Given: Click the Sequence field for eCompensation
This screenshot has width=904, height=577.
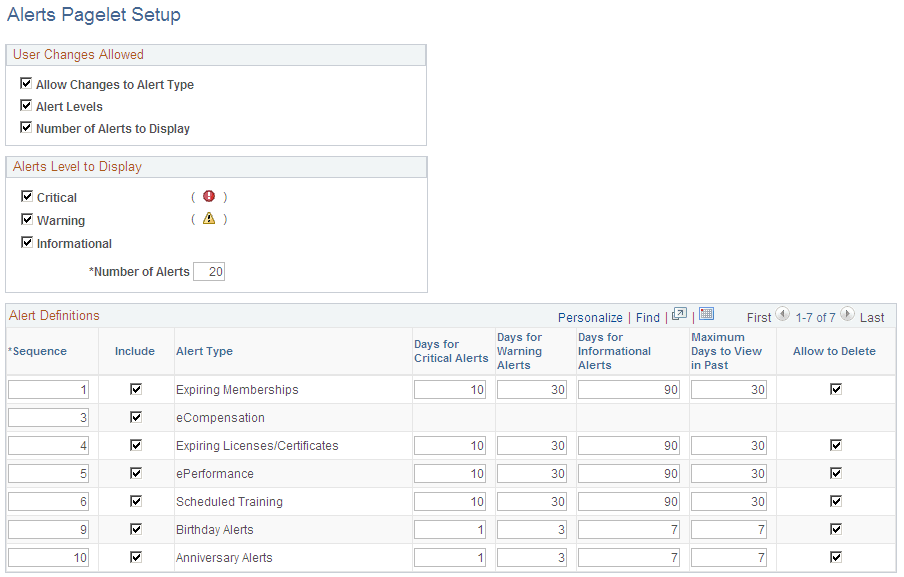Looking at the screenshot, I should 48,417.
